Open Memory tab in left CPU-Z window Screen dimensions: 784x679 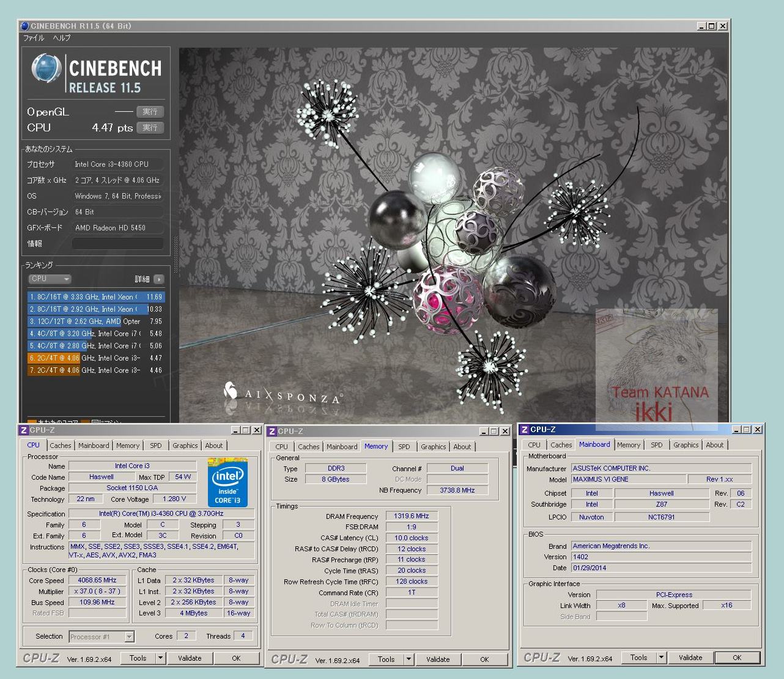tap(128, 446)
